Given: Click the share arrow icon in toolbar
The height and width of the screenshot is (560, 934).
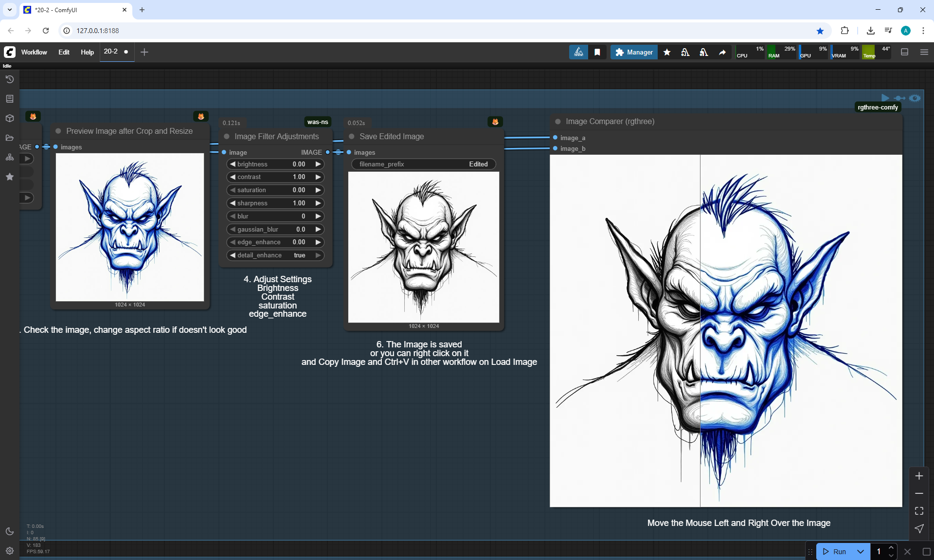Looking at the screenshot, I should (722, 52).
